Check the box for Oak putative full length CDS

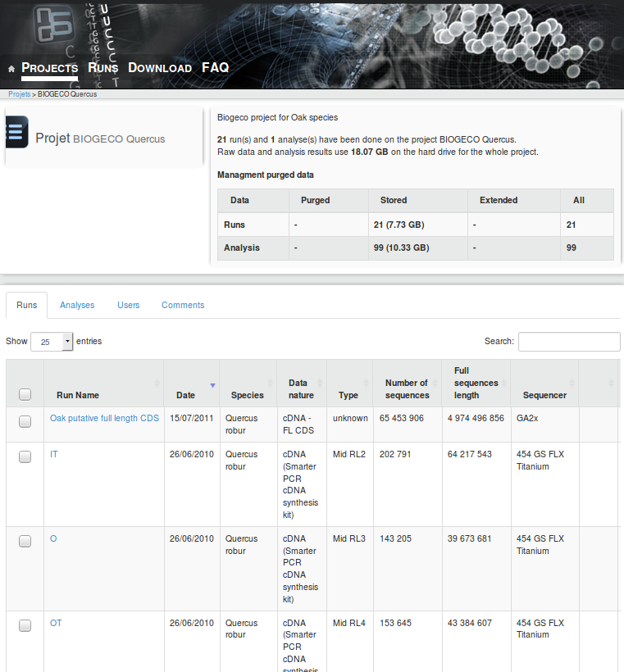(x=25, y=420)
